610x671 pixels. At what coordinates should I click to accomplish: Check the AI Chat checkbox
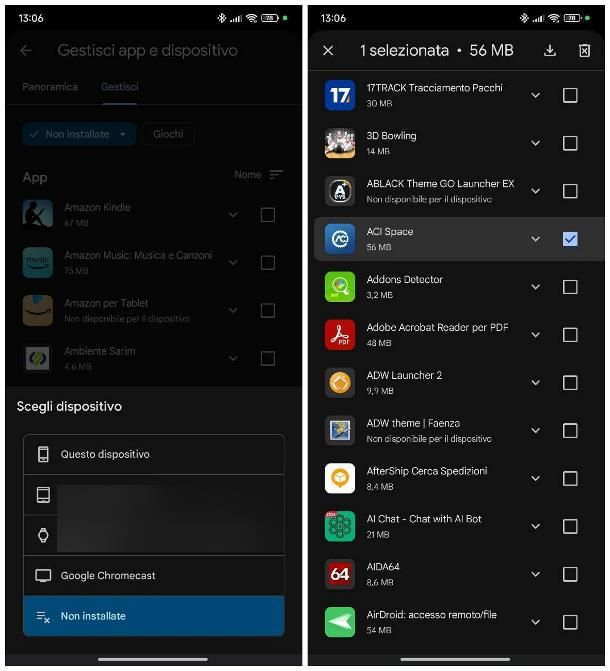click(x=570, y=526)
